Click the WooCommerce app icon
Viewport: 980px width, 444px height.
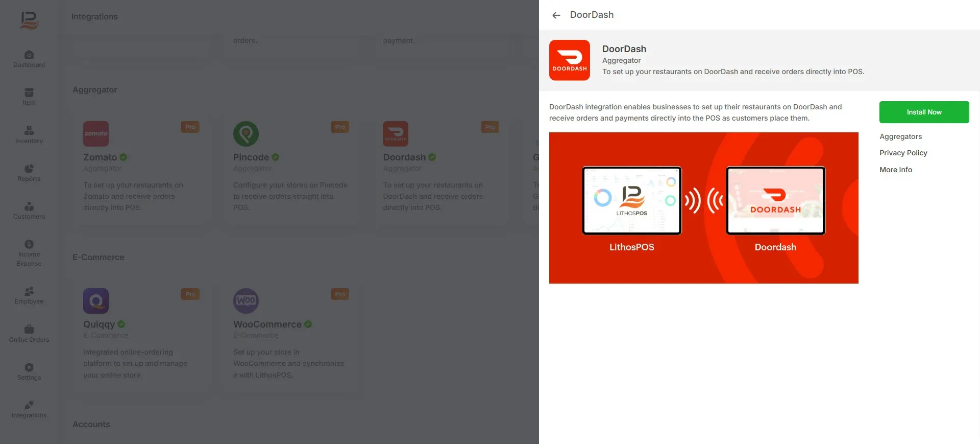[246, 301]
